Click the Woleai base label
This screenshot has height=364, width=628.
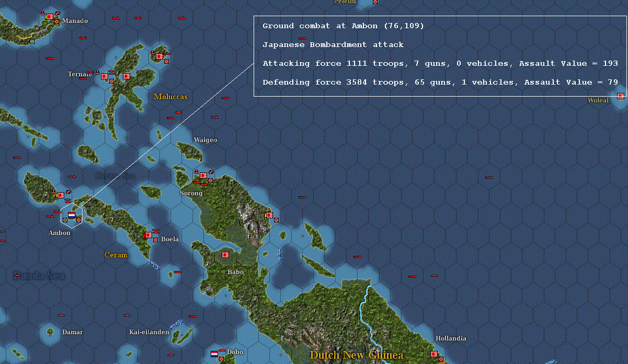[x=598, y=100]
